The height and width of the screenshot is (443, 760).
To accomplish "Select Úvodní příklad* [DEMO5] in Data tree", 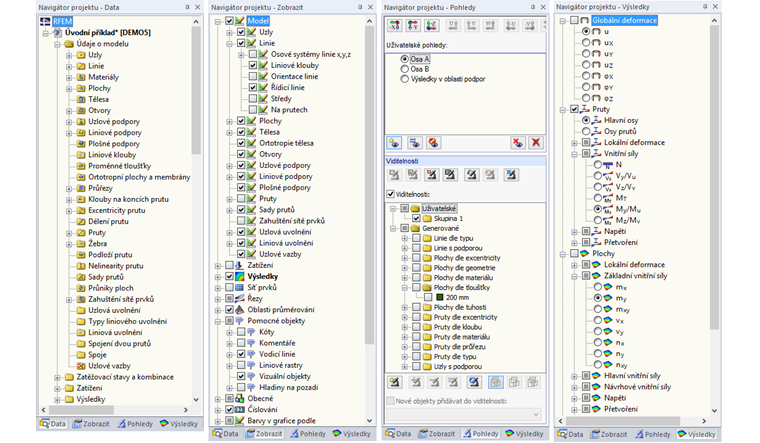I will tap(108, 32).
